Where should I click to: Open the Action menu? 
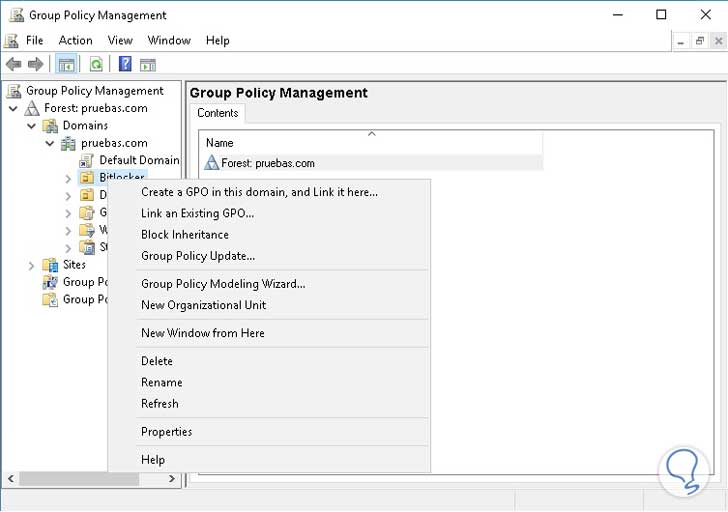click(x=75, y=40)
